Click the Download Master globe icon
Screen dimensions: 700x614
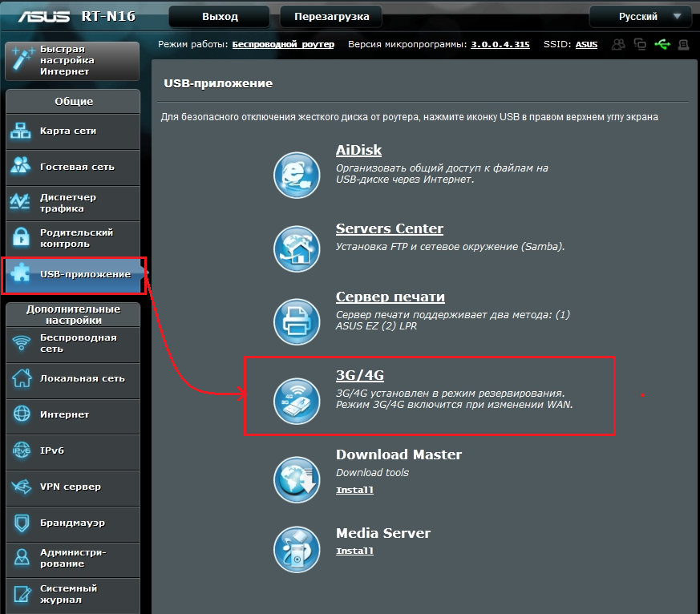tap(297, 479)
